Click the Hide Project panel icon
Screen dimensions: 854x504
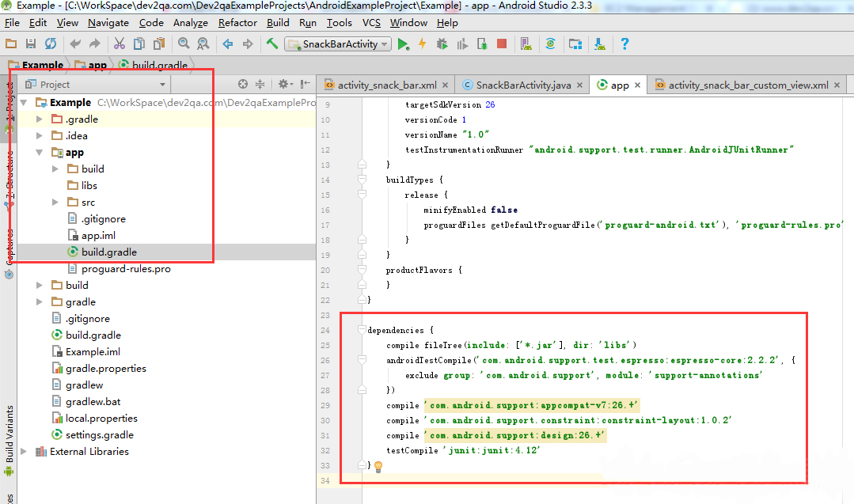point(306,84)
